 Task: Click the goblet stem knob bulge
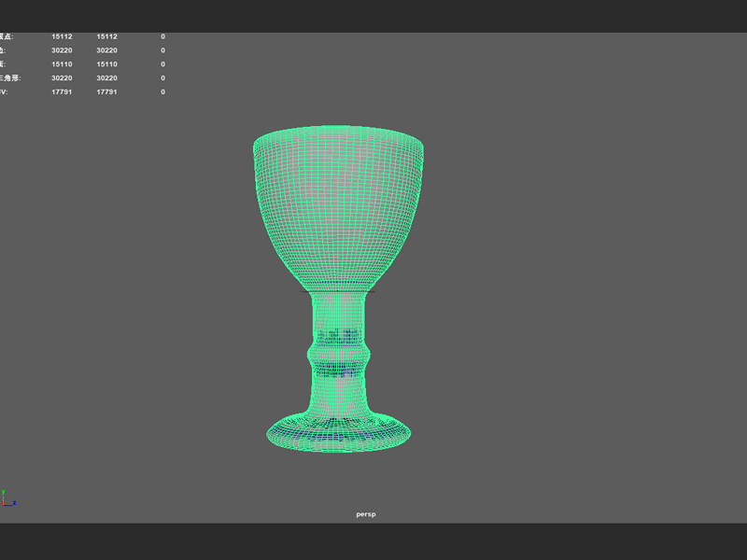[x=339, y=355]
